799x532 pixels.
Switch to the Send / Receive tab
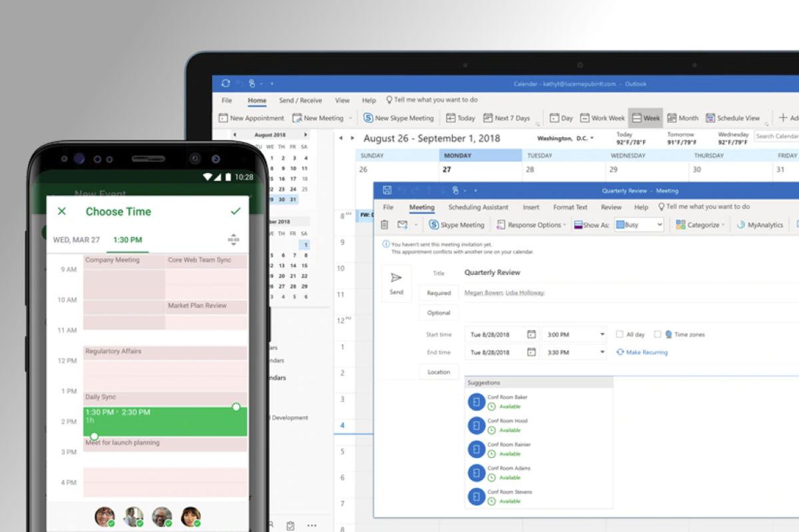pyautogui.click(x=300, y=101)
